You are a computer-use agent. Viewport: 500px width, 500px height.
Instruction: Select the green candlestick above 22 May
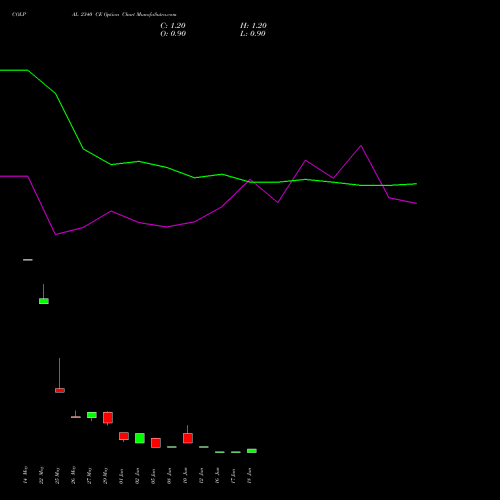tap(44, 301)
